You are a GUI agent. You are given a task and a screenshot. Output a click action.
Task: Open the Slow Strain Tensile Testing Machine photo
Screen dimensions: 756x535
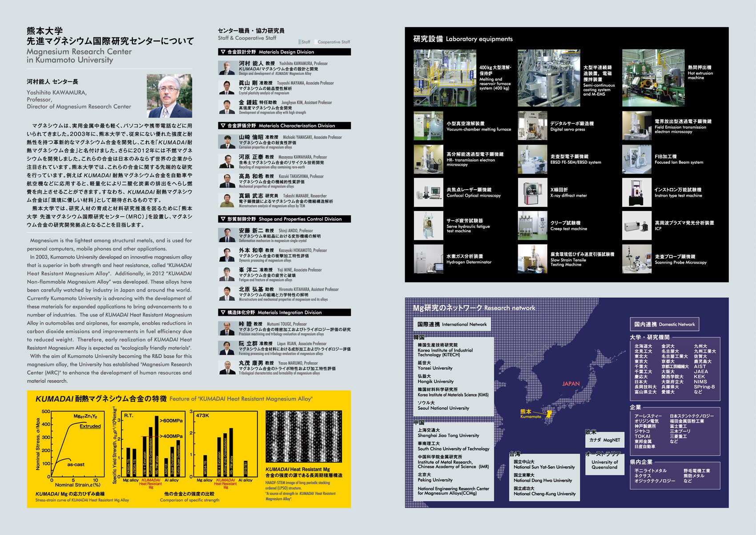[x=532, y=259]
